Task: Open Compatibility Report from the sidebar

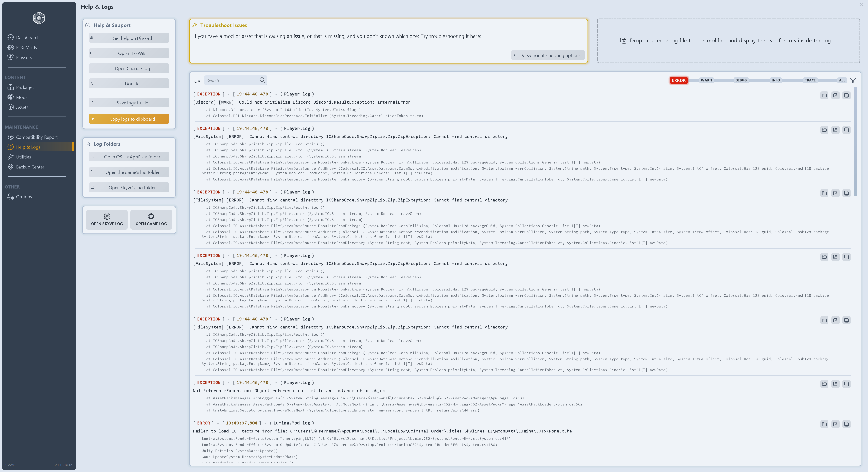Action: (37, 137)
